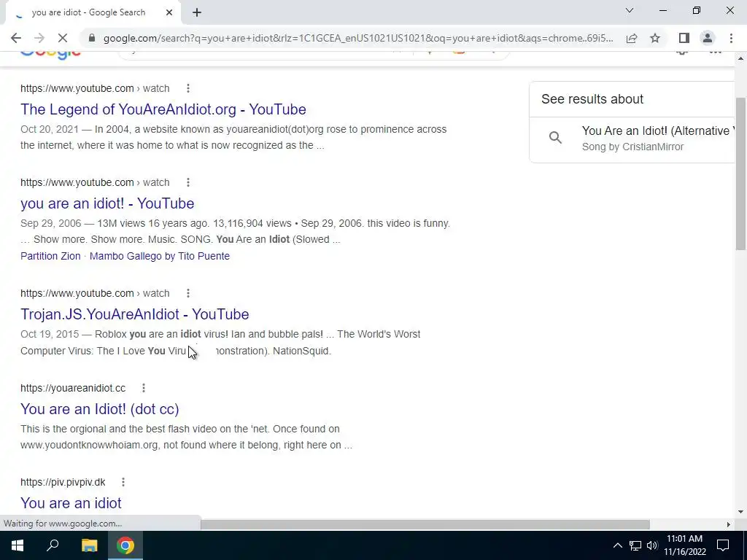Click the 'https://www.youtube.com › watch' URL above Trojan result
This screenshot has height=560, width=747.
click(x=95, y=293)
